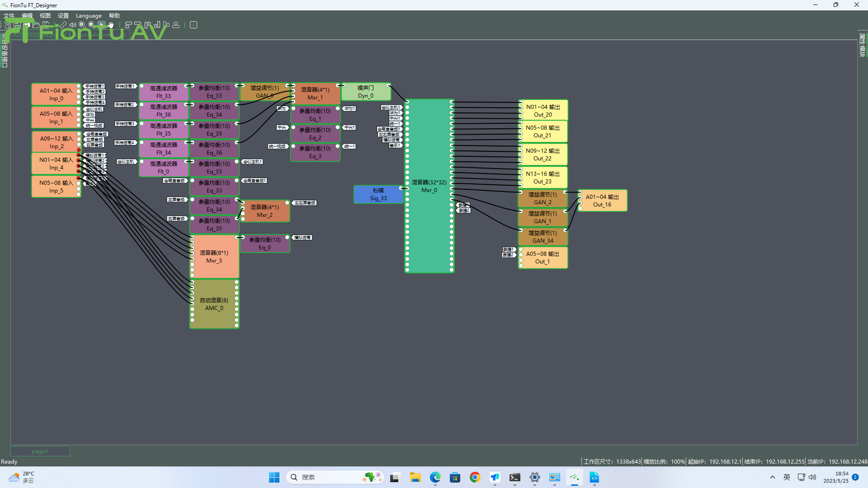Select the N09~12 输出 Out_22 module
The width and height of the screenshot is (868, 488).
pyautogui.click(x=543, y=155)
